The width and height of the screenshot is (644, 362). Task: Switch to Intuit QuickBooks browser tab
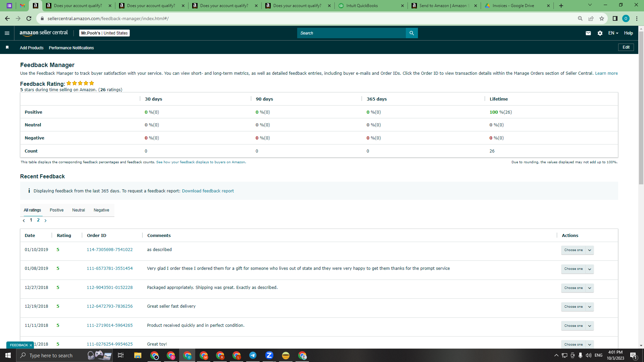click(x=371, y=6)
